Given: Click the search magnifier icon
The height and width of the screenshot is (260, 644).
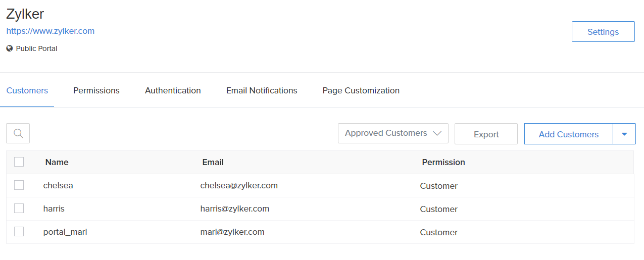Looking at the screenshot, I should [18, 133].
